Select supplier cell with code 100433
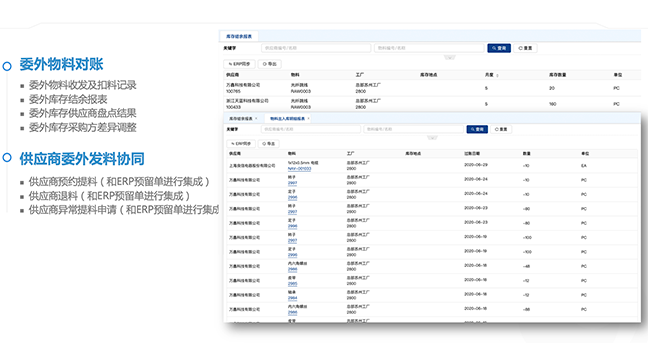 pos(247,104)
